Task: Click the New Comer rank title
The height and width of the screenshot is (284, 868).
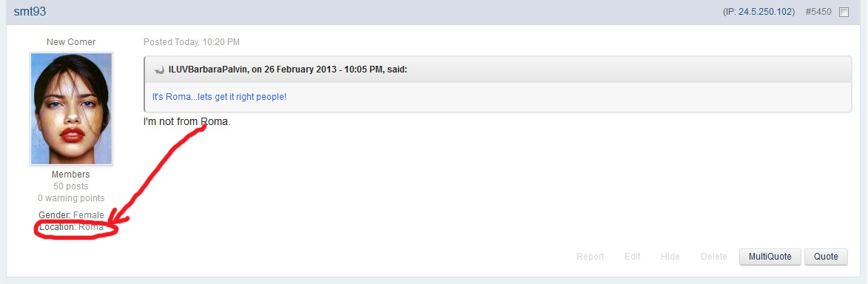Action: pyautogui.click(x=71, y=42)
